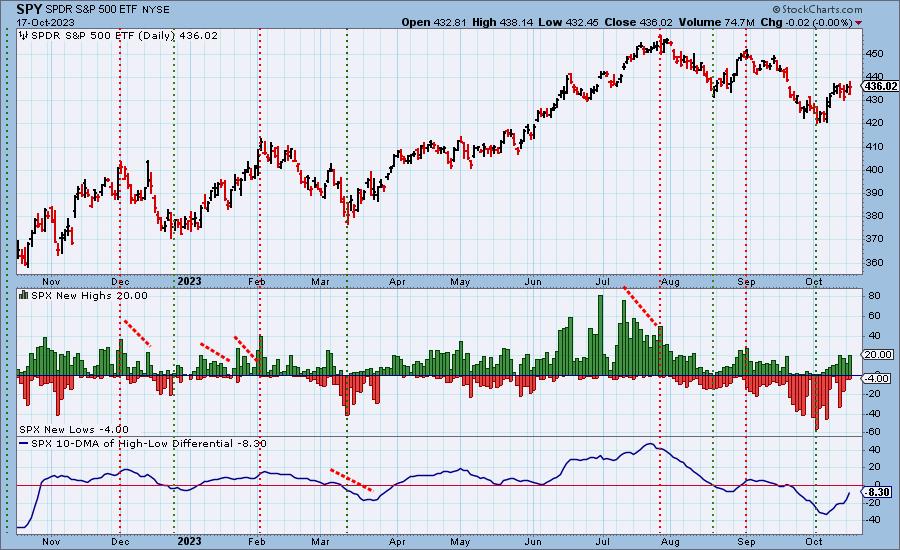The image size is (900, 550).
Task: Click the SPDR S&P 500 ETF NYSE title
Action: [x=108, y=10]
